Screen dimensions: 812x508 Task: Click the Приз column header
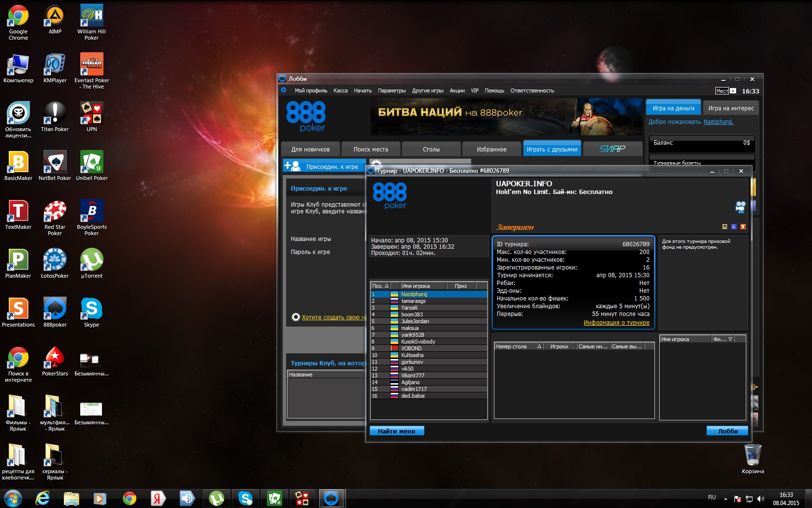coord(461,286)
